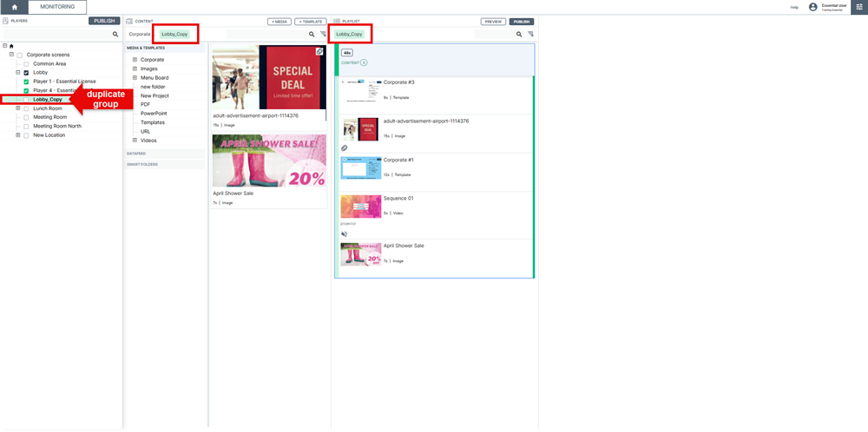Screen dimensions: 868x432
Task: Click Publish in the Playlist panel
Action: tap(522, 22)
